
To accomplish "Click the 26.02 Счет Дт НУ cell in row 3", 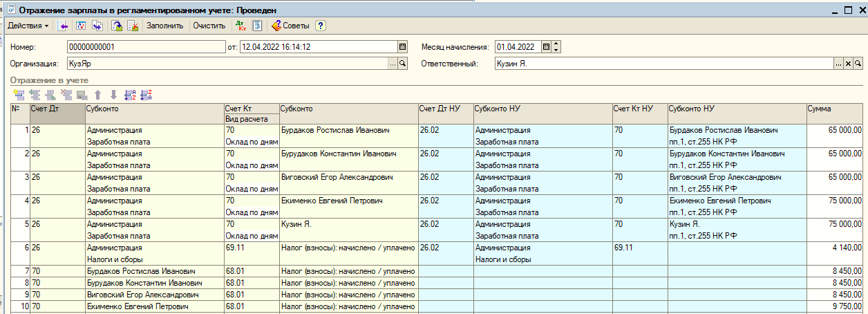I will click(446, 177).
